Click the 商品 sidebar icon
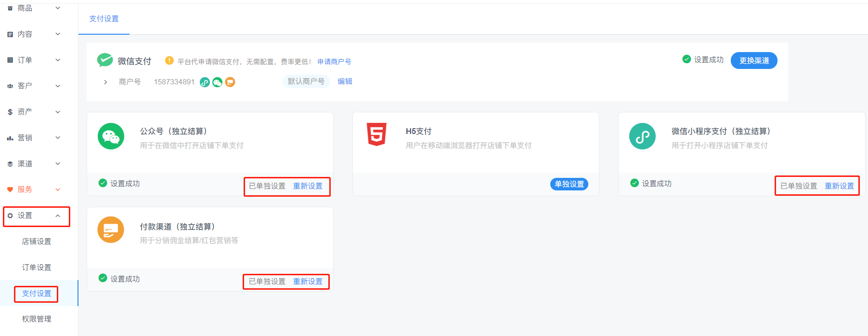Viewport: 868px width, 336px height. click(x=10, y=8)
